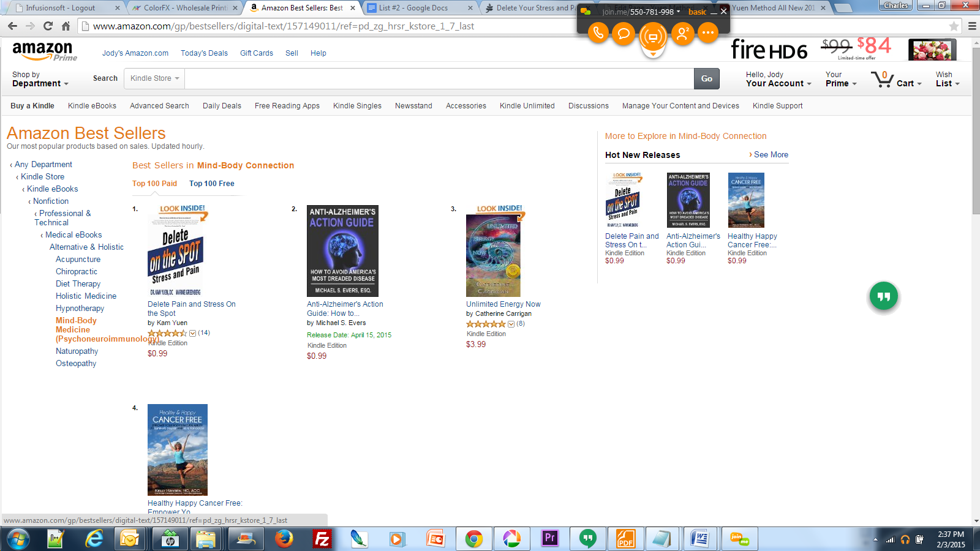Open the Chrome hamburger menu
The image size is (980, 551).
[972, 26]
